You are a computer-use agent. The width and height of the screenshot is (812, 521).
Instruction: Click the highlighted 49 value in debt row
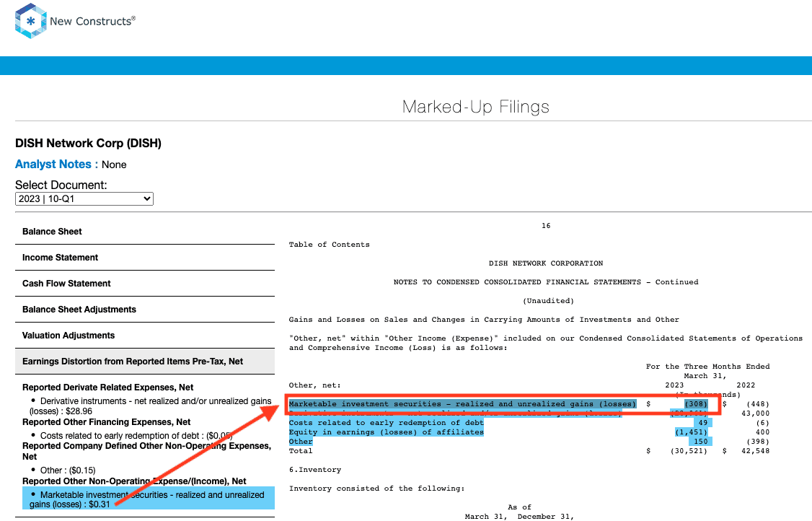pyautogui.click(x=702, y=423)
